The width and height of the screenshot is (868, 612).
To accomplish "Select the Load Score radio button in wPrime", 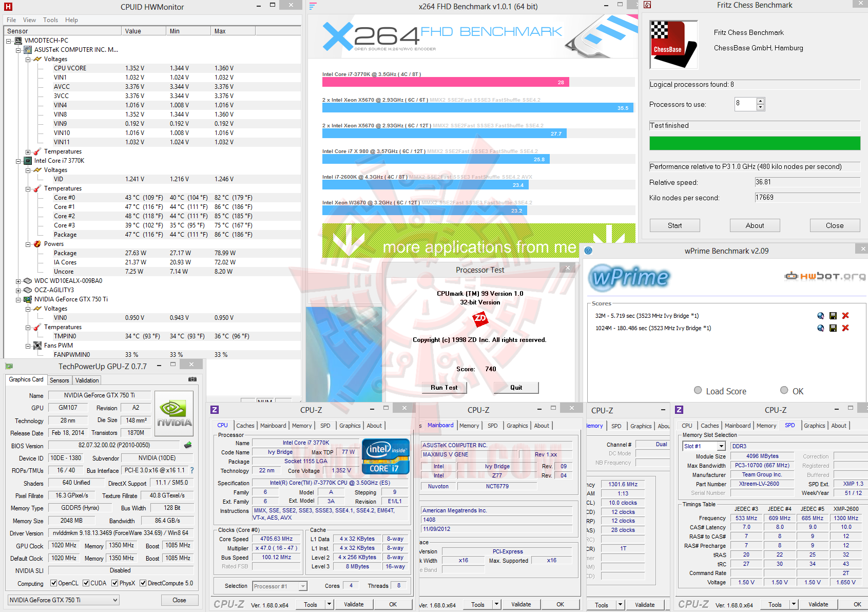I will pyautogui.click(x=698, y=390).
